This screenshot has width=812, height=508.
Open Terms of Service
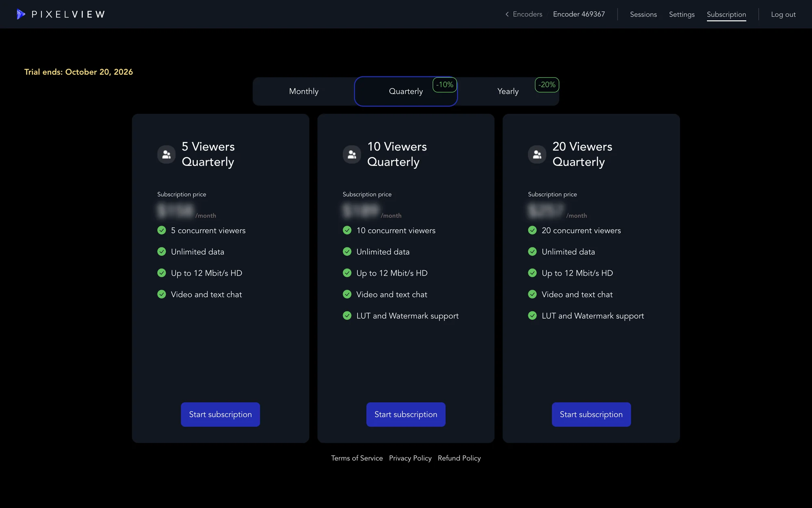[357, 458]
